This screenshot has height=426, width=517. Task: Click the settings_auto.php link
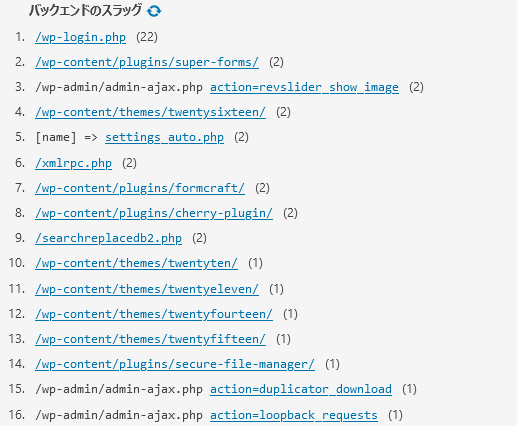coord(164,137)
